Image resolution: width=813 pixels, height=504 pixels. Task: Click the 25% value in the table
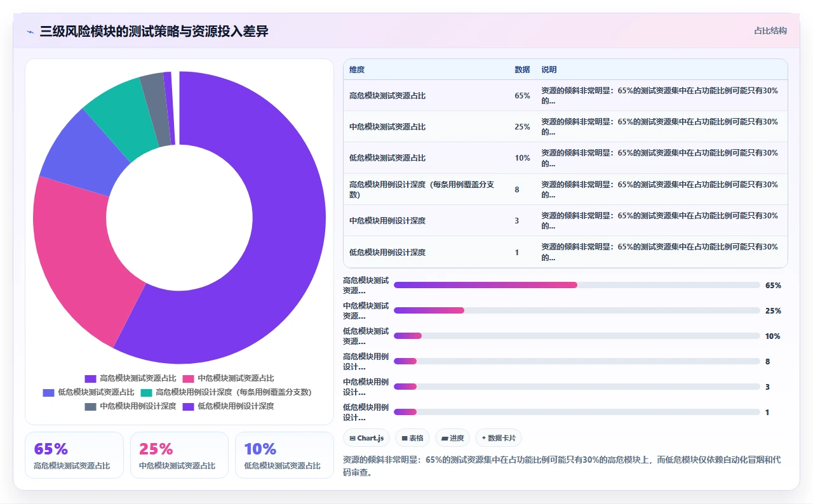pyautogui.click(x=522, y=127)
